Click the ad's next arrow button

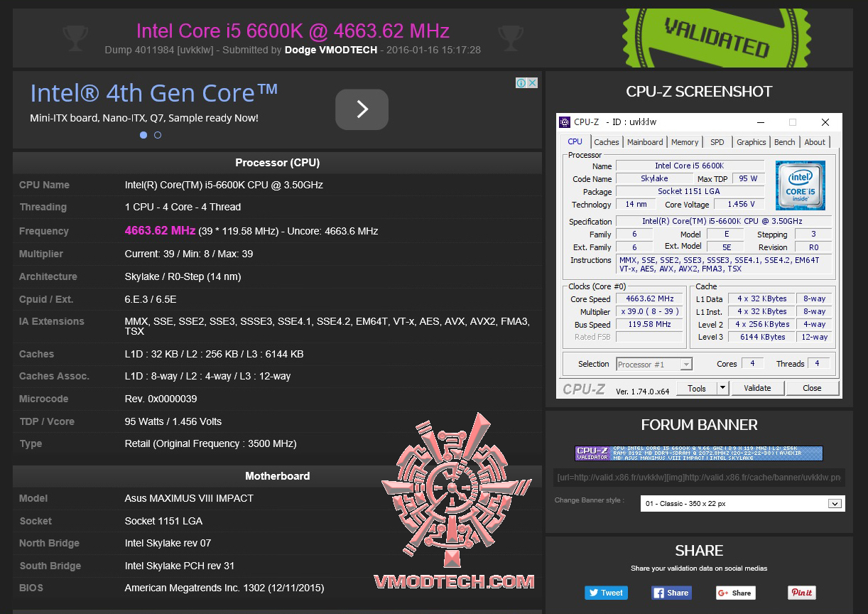(x=362, y=109)
